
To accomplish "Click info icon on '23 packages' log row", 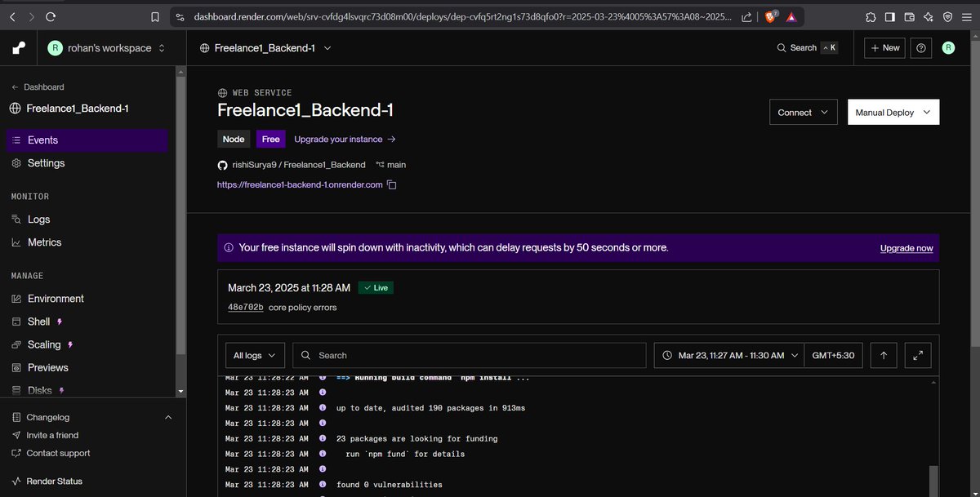I will click(323, 439).
